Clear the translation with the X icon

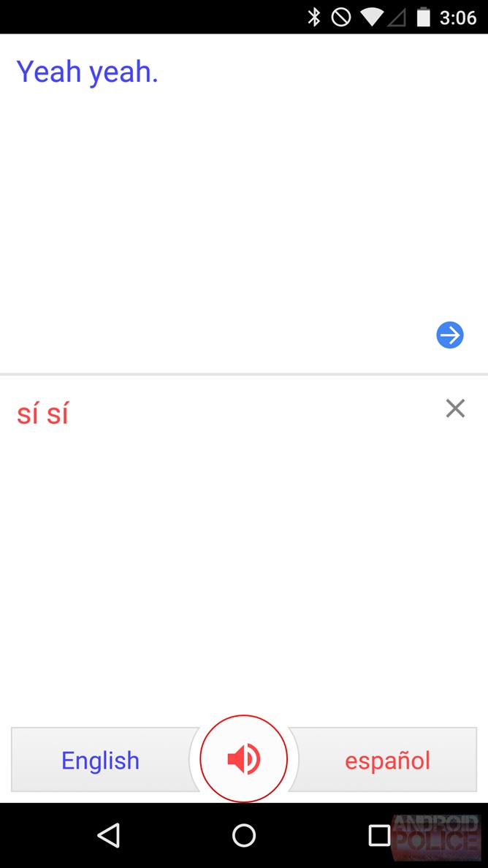[x=455, y=408]
